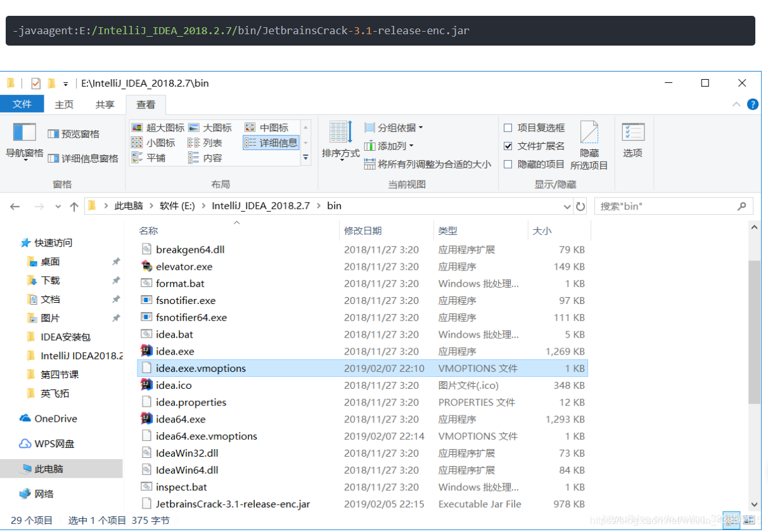The width and height of the screenshot is (768, 532).
Task: Open Quick Access Toolbar customize dropdown
Action: pos(65,84)
